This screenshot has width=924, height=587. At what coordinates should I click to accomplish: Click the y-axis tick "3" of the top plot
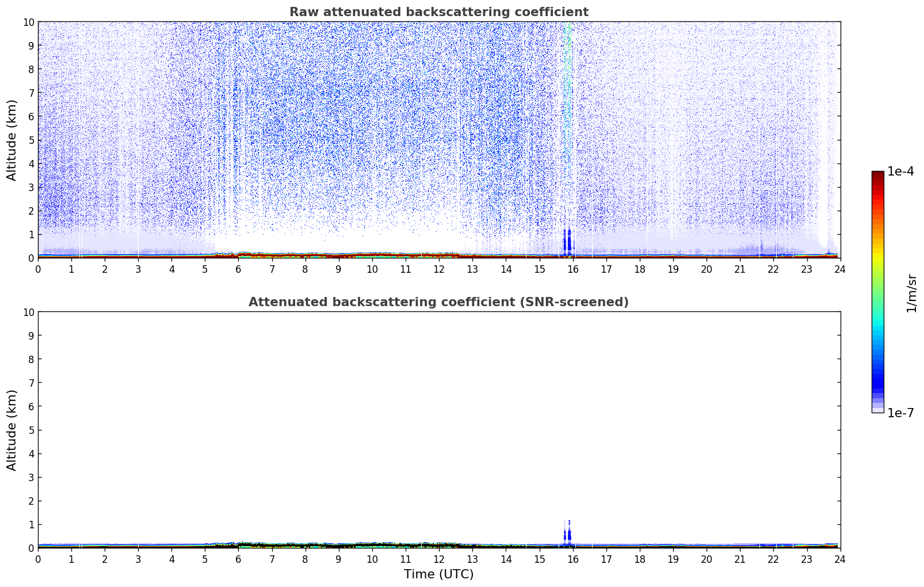[31, 187]
